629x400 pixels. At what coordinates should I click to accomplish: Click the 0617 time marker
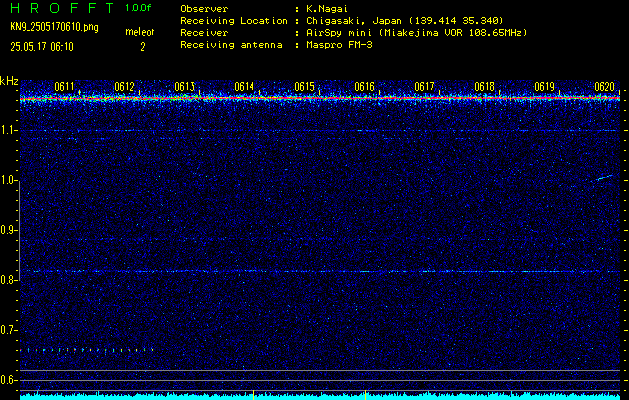(x=424, y=87)
